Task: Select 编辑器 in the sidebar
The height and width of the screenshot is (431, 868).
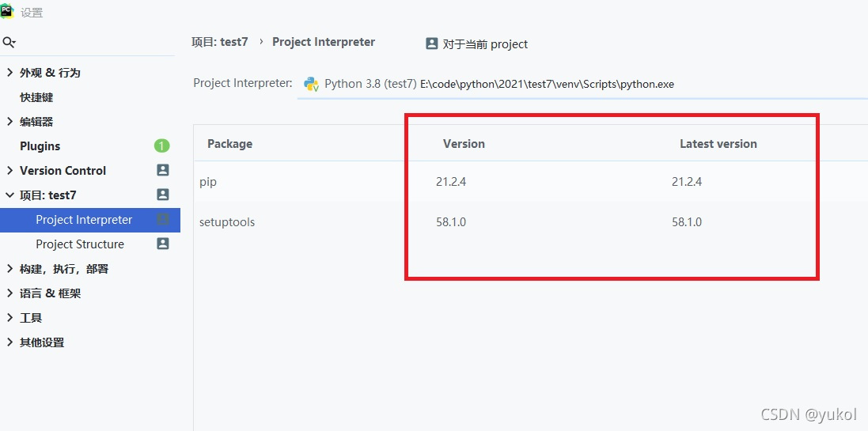Action: pyautogui.click(x=36, y=122)
